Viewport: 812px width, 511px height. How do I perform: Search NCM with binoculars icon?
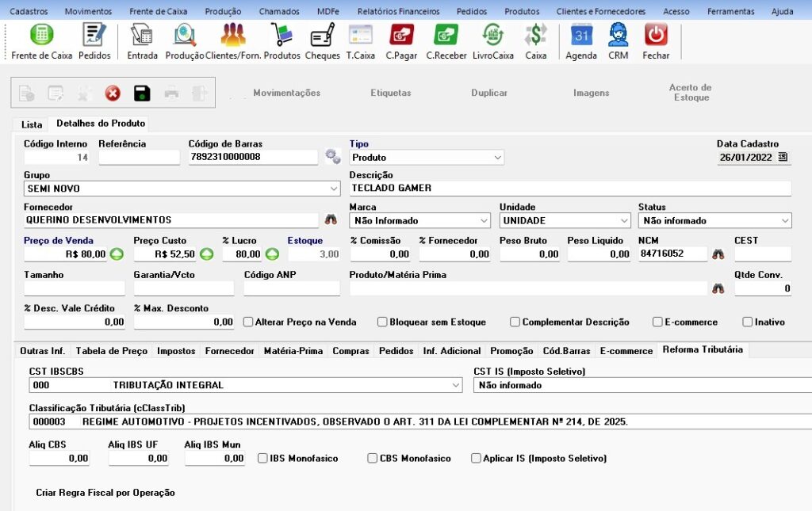pyautogui.click(x=718, y=254)
